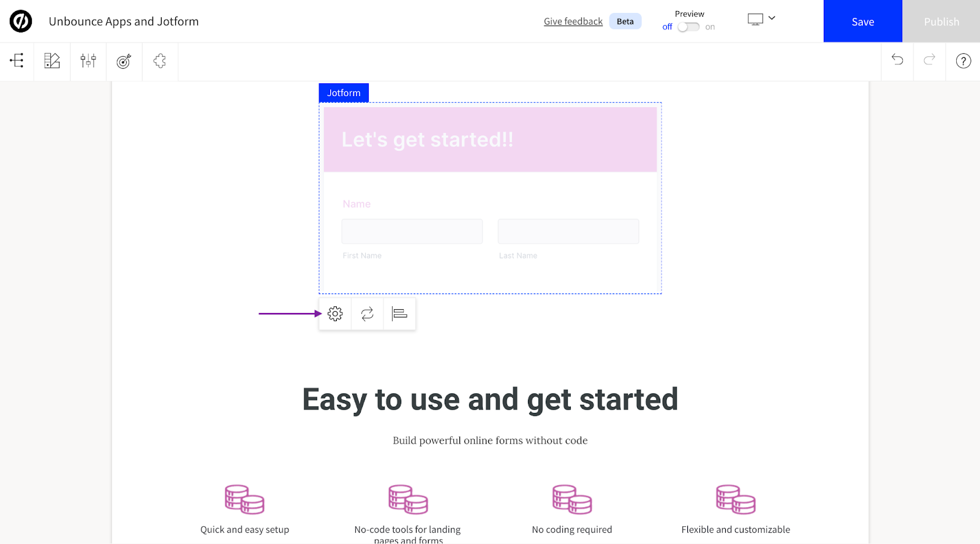Select coins icon above Quick and easy setup
Screen dimensions: 980x544
tap(244, 499)
